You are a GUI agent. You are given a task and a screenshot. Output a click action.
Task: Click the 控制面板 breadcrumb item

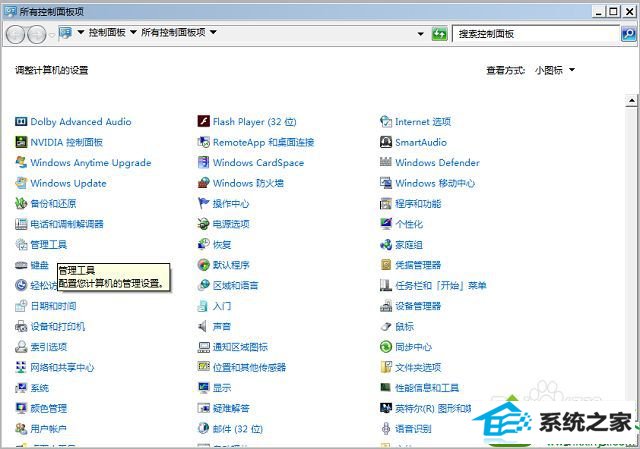pyautogui.click(x=107, y=32)
